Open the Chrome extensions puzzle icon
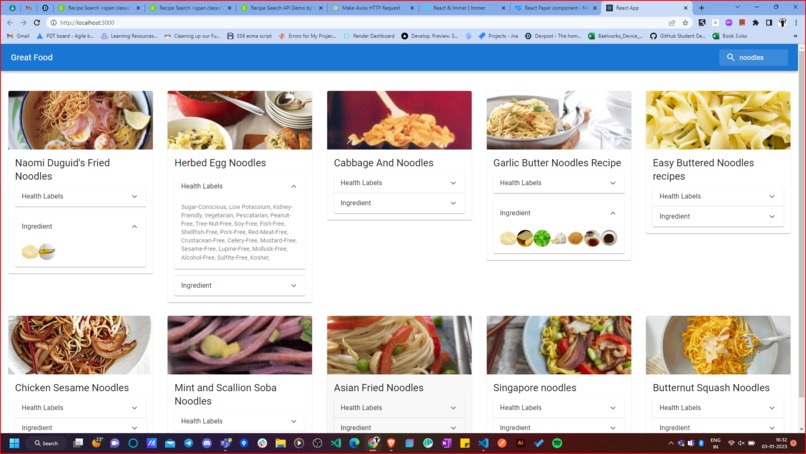Image resolution: width=806 pixels, height=454 pixels. (x=755, y=23)
